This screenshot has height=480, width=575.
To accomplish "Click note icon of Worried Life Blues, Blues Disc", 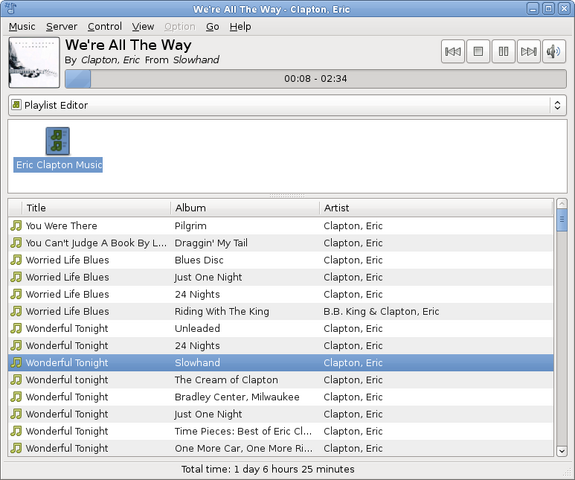I will point(16,260).
